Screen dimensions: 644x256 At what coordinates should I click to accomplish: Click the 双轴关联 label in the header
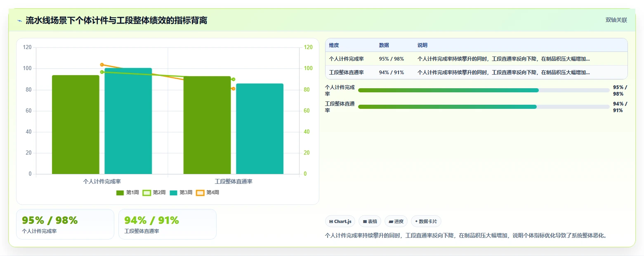[616, 20]
